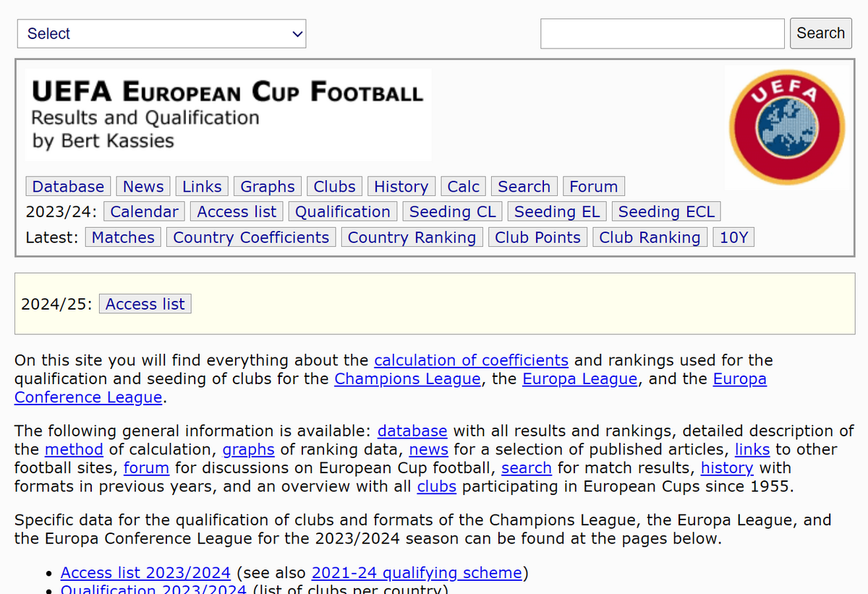This screenshot has height=594, width=868.
Task: Open the Database page
Action: (68, 186)
